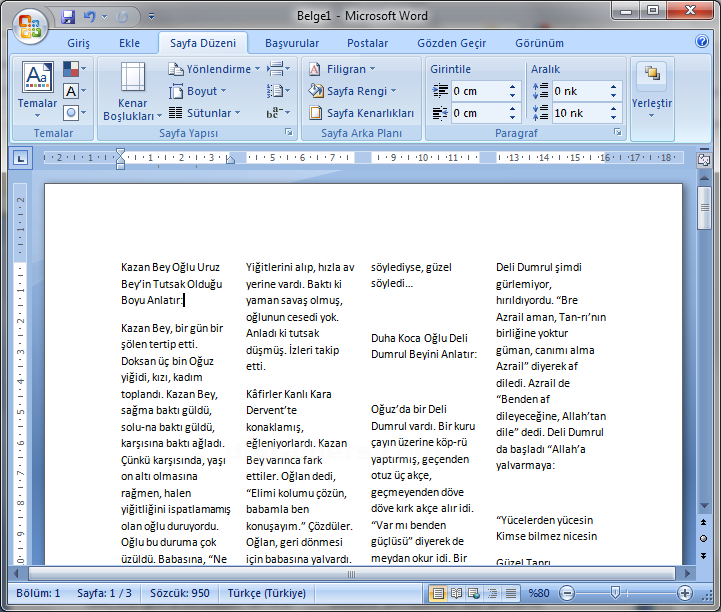Click left indent field showing 0 cm

(478, 91)
